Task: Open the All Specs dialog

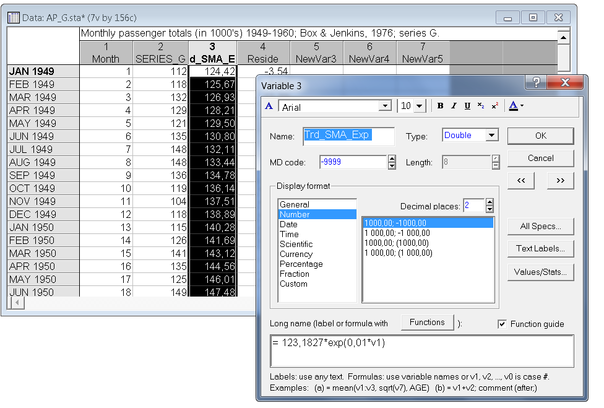Action: pyautogui.click(x=540, y=226)
